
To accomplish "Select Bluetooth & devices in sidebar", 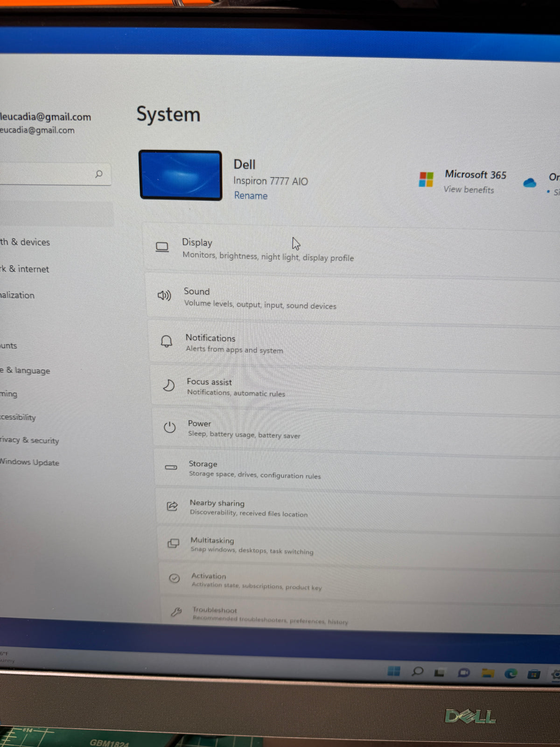I will pos(25,242).
